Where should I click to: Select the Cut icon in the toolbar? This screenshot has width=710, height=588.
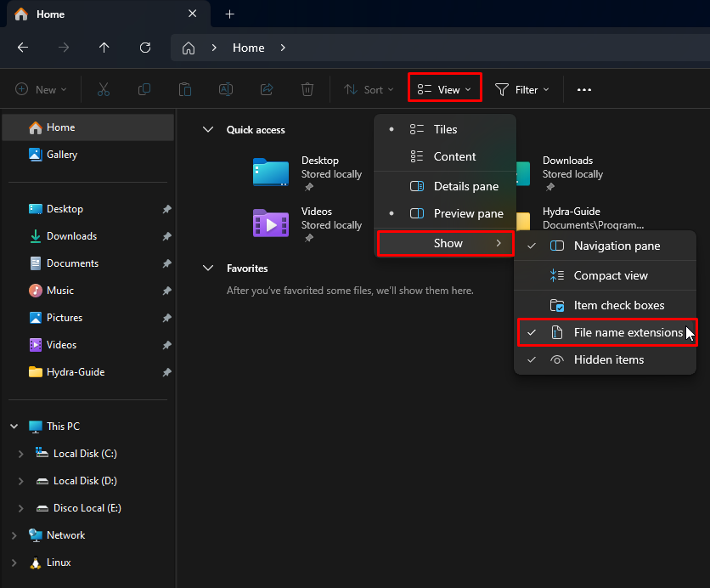104,89
